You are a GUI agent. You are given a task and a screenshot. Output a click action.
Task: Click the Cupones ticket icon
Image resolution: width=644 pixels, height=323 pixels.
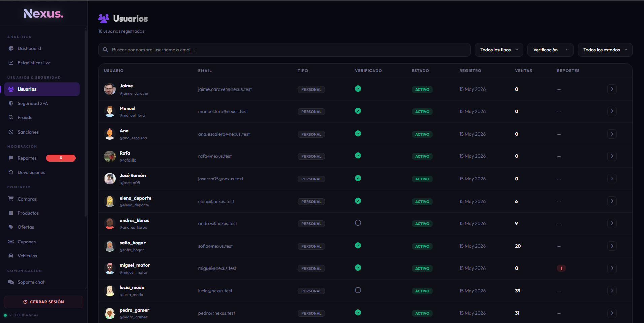(11, 242)
